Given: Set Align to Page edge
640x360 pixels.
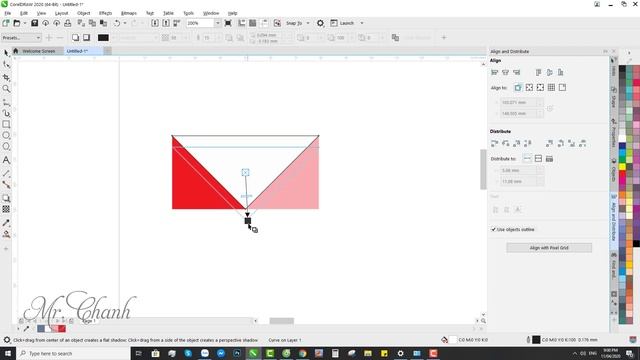Looking at the screenshot, I should coord(529,87).
